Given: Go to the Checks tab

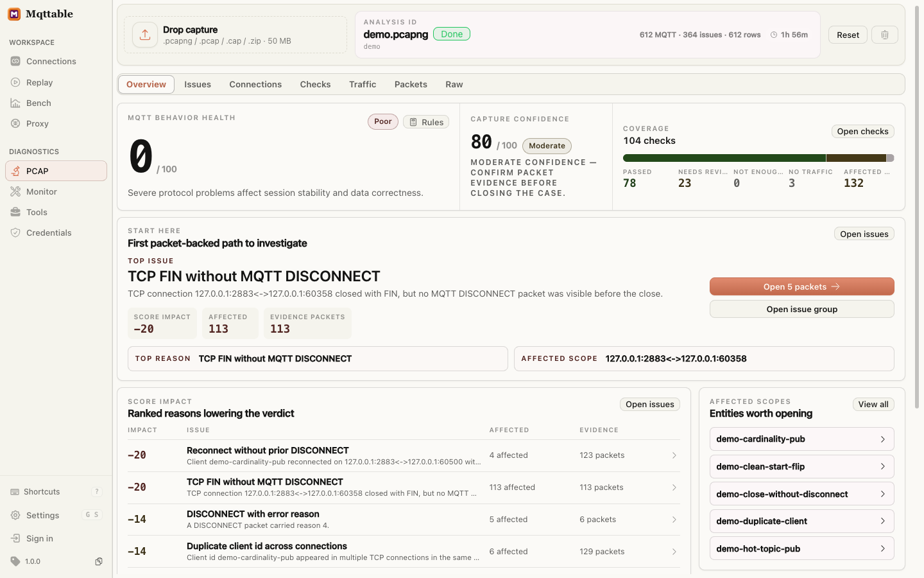Looking at the screenshot, I should (315, 84).
